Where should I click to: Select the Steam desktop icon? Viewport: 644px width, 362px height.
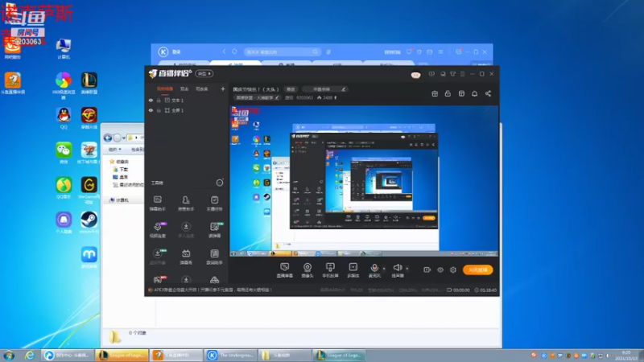point(89,223)
